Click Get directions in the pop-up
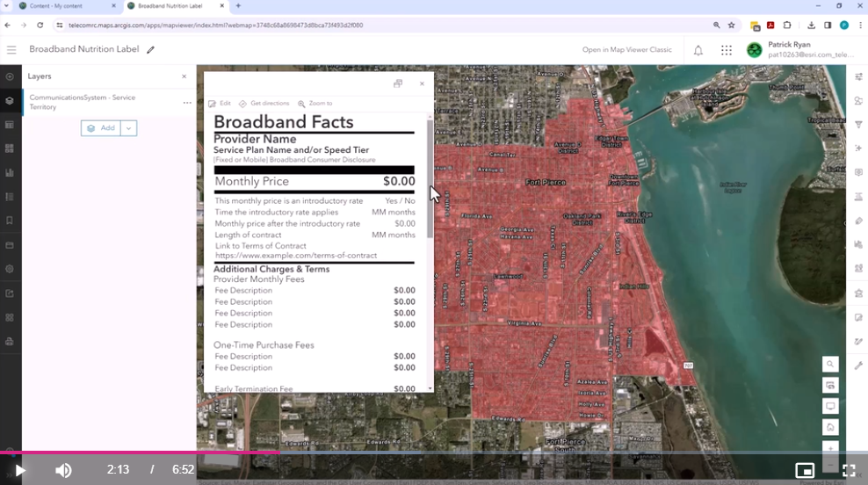This screenshot has width=868, height=485. pyautogui.click(x=264, y=104)
